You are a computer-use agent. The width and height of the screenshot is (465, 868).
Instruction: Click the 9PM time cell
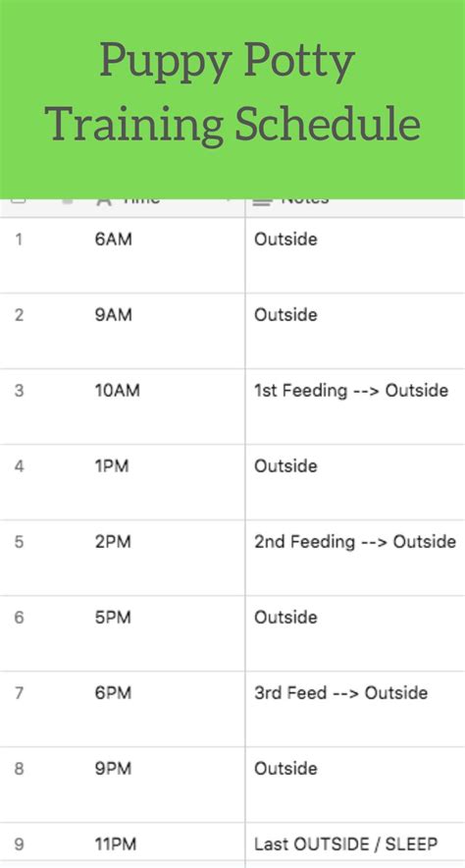(x=167, y=785)
